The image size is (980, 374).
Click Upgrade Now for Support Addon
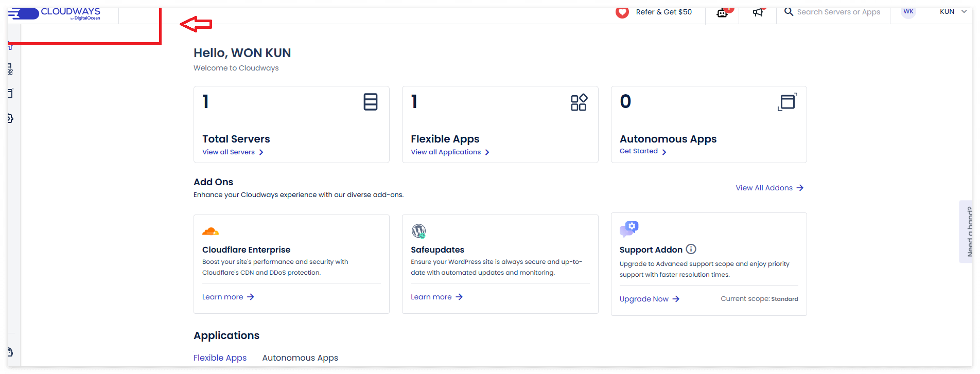(644, 299)
